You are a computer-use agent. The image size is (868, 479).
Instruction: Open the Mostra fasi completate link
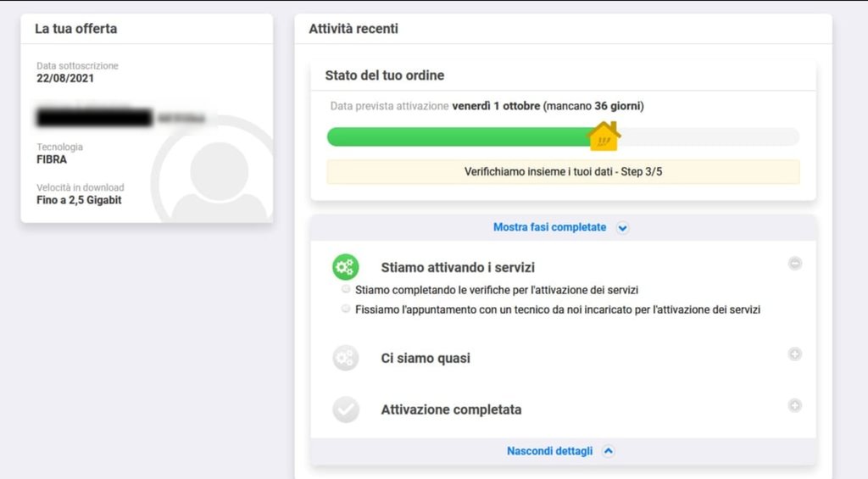click(549, 227)
